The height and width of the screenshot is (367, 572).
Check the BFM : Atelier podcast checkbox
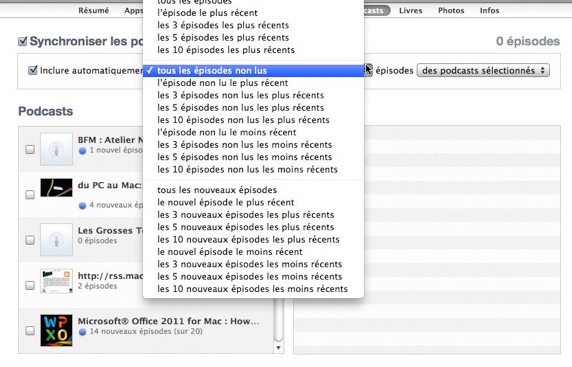pos(30,149)
